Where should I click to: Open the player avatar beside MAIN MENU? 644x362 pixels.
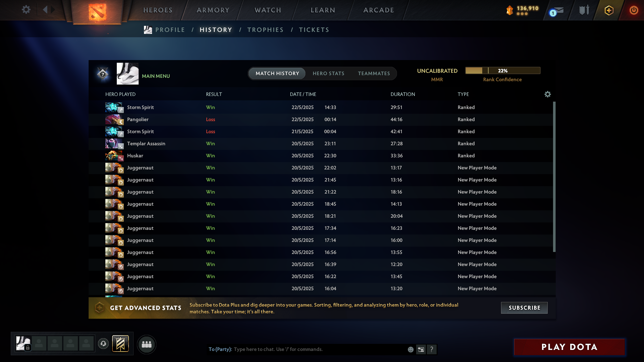(x=128, y=73)
